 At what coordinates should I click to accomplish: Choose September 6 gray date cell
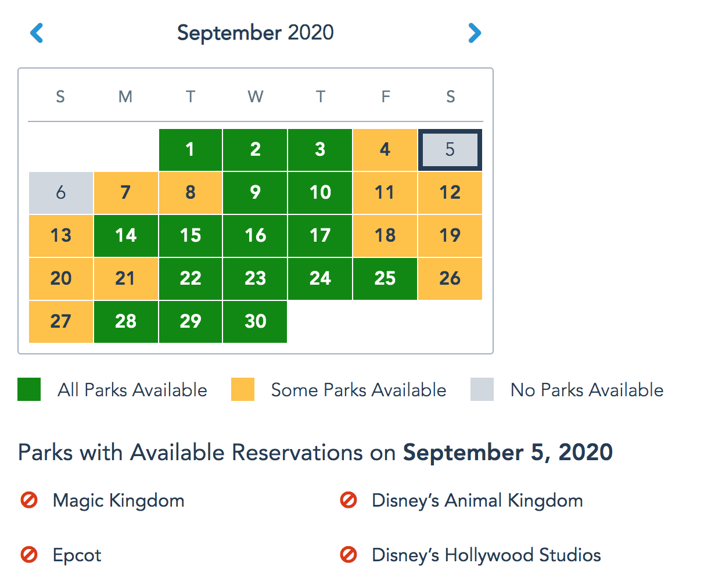(x=61, y=192)
